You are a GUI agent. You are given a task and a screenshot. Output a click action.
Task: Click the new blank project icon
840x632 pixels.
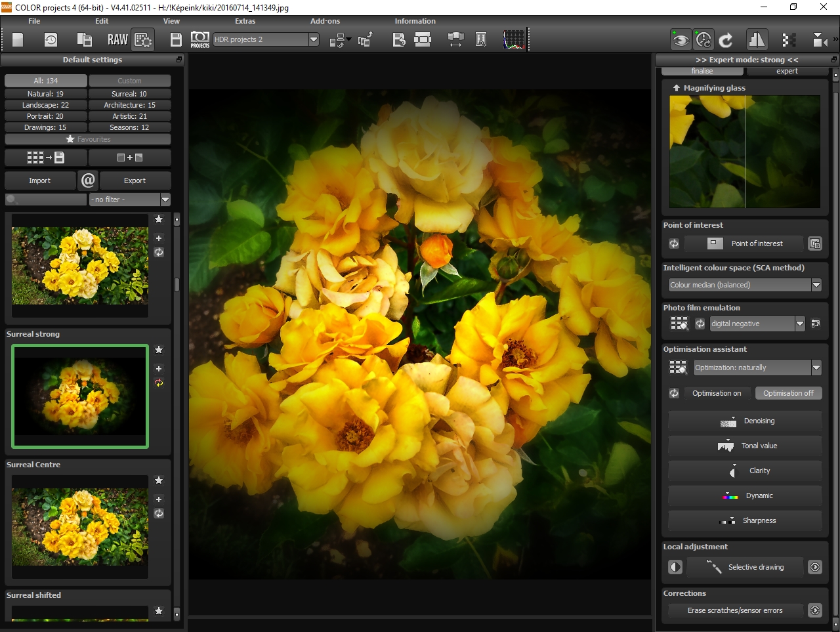tap(18, 39)
